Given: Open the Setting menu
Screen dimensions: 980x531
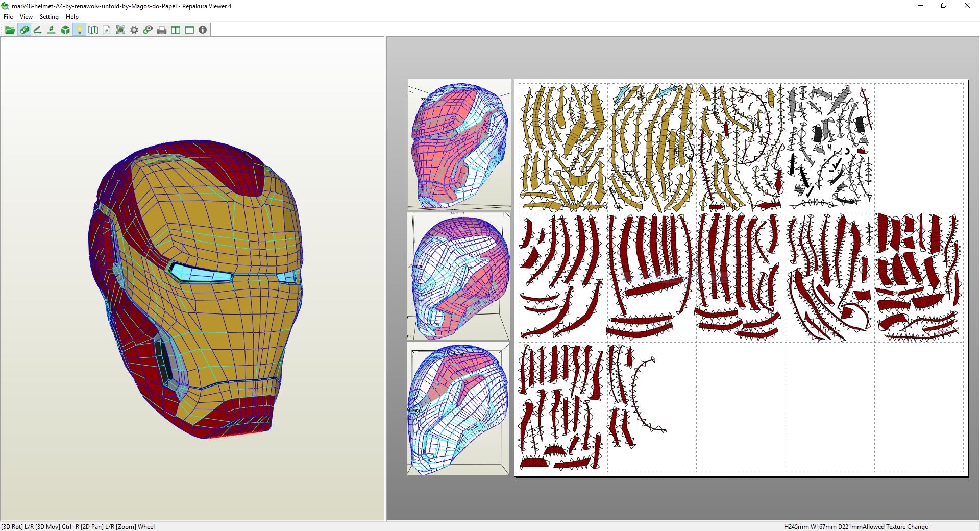Looking at the screenshot, I should pyautogui.click(x=49, y=17).
